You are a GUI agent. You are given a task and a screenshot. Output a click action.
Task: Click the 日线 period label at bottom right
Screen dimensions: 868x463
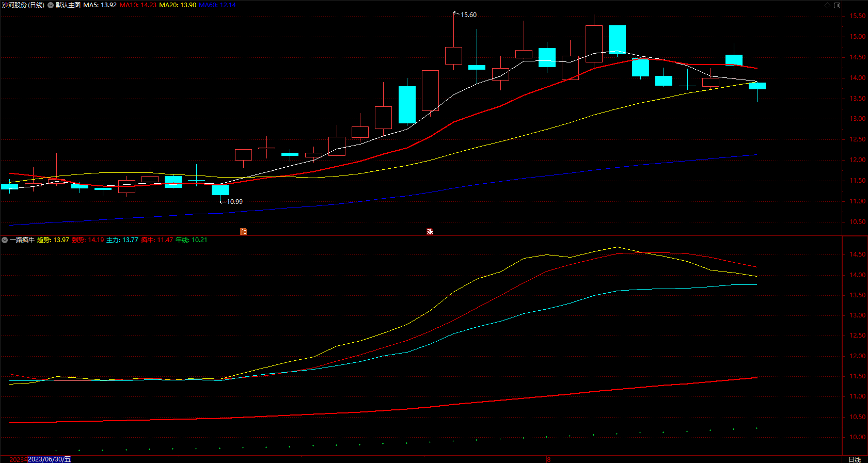pos(855,459)
